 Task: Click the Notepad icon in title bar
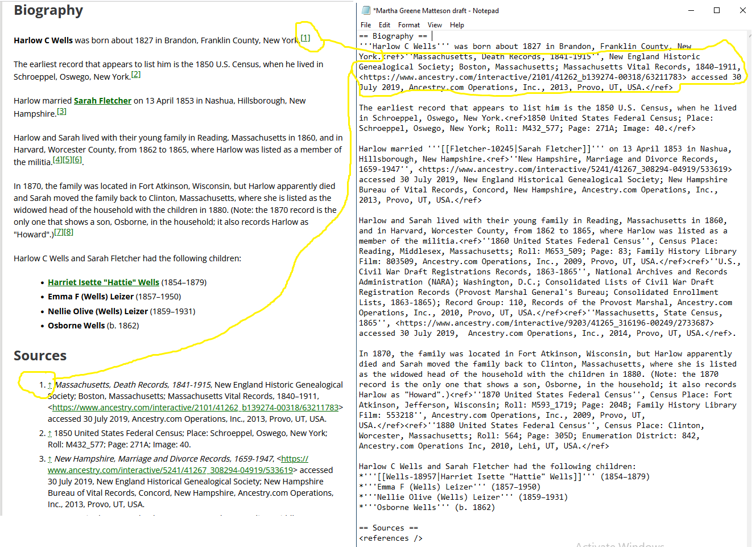(x=366, y=10)
